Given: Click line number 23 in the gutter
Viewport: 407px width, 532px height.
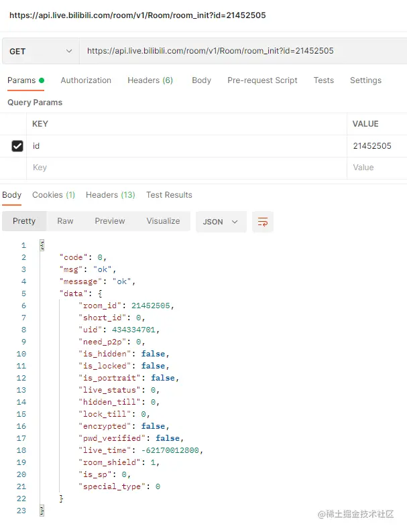Looking at the screenshot, I should (21, 511).
